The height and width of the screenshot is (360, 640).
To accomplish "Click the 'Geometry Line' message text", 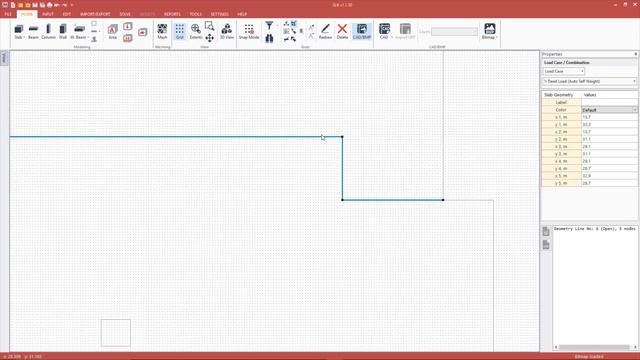I will [594, 229].
